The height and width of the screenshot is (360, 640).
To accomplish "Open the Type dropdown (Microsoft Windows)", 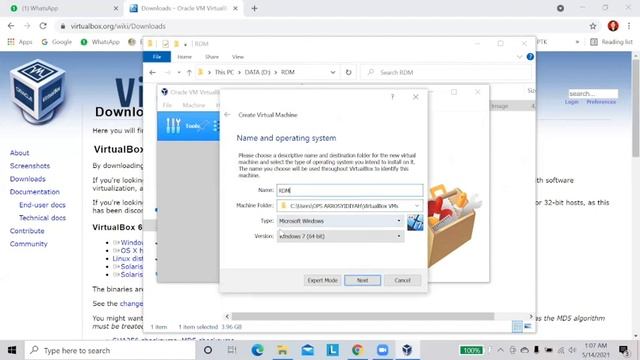I will (x=340, y=221).
